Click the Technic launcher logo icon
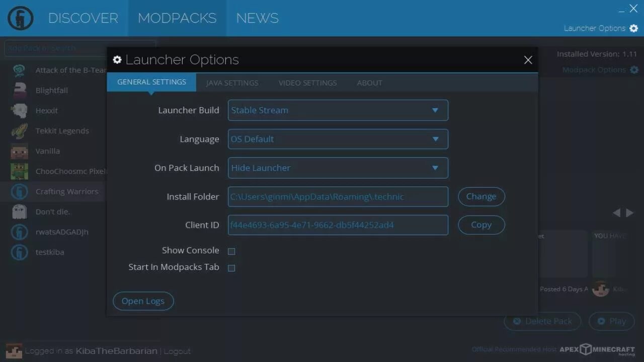The width and height of the screenshot is (644, 362). coord(20,18)
